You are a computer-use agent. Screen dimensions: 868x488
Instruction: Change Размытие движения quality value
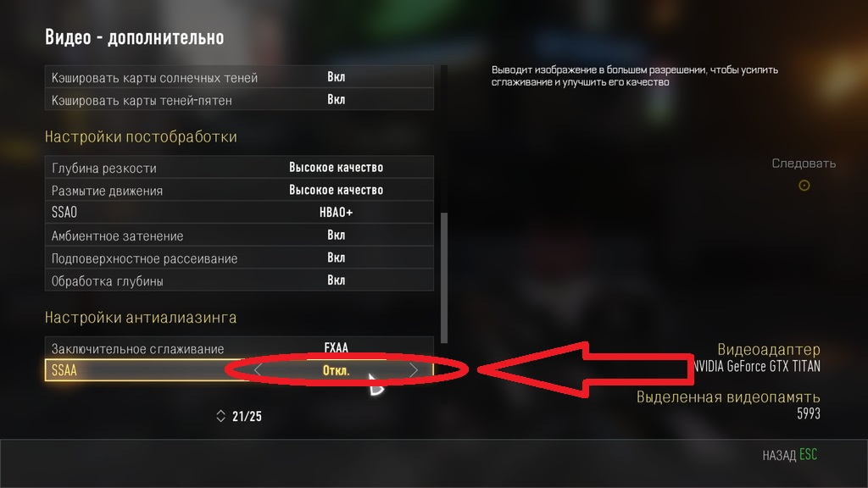(x=336, y=190)
